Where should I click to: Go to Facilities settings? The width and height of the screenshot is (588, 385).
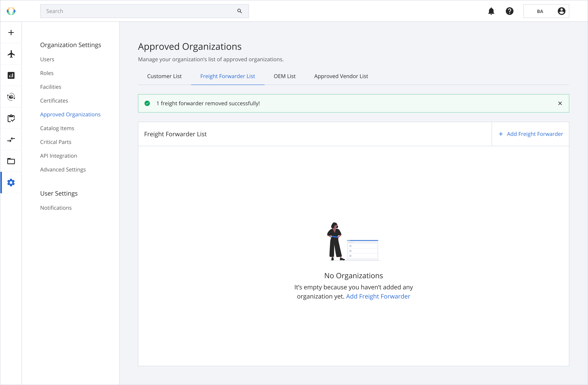click(51, 87)
